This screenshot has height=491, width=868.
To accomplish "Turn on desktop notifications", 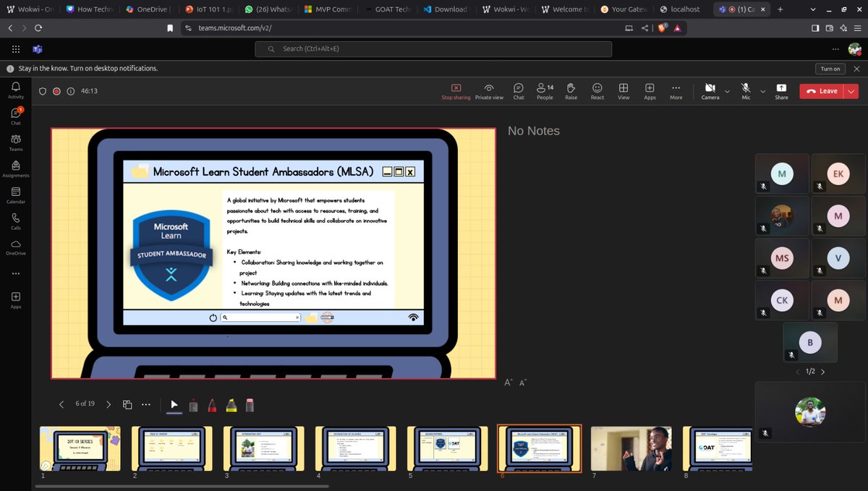I will click(830, 69).
